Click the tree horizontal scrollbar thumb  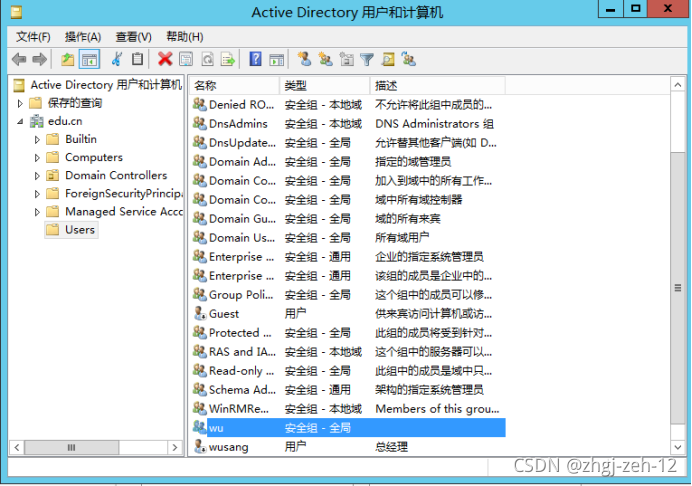pos(71,447)
